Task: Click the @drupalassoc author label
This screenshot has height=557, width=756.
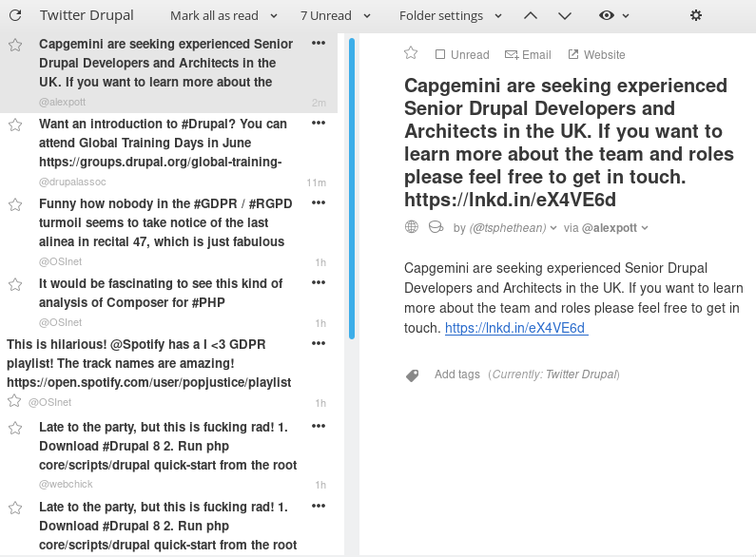Action: (72, 182)
